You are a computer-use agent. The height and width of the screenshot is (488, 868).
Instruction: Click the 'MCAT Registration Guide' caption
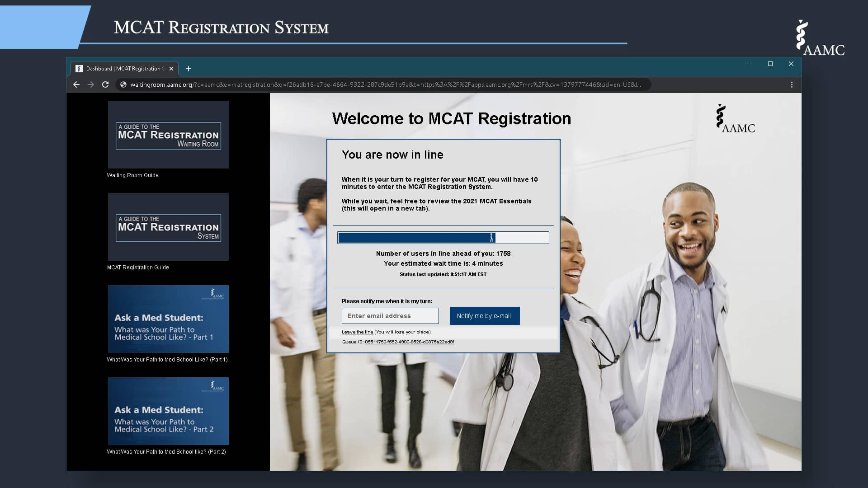click(x=138, y=267)
